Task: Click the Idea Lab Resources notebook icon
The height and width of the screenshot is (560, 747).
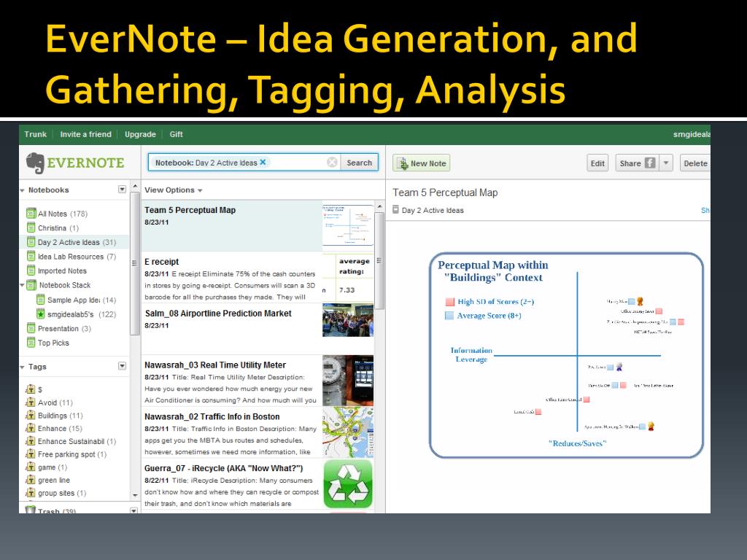Action: 31,256
